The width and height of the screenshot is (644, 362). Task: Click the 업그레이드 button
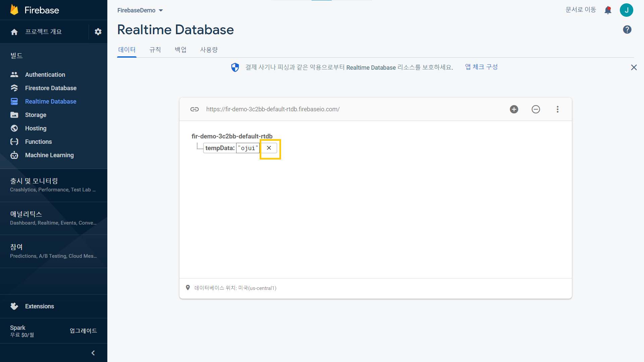pos(83,331)
